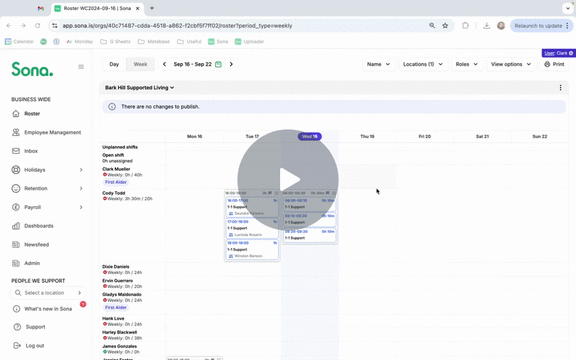Screen dimensions: 576x360
Task: Click the Holidays icon
Action: coord(16,170)
